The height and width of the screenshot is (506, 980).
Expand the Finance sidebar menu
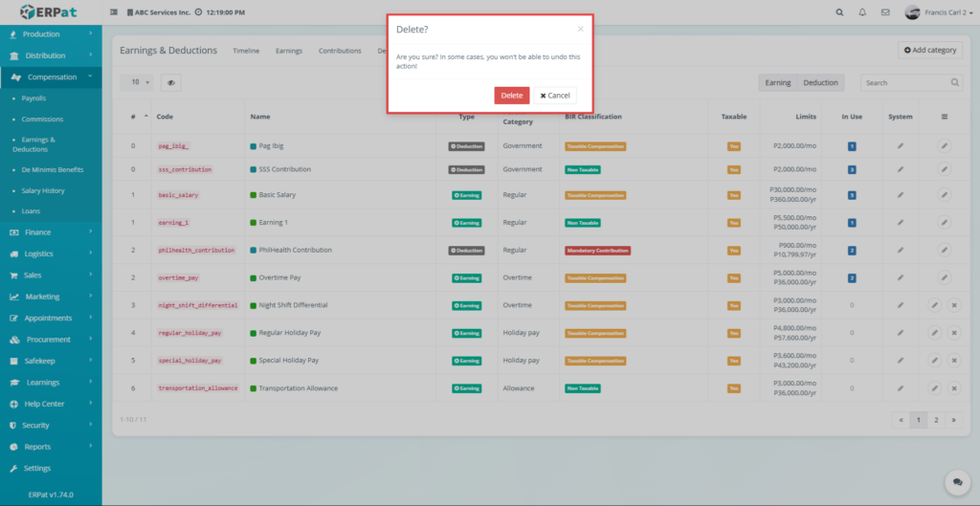(51, 232)
